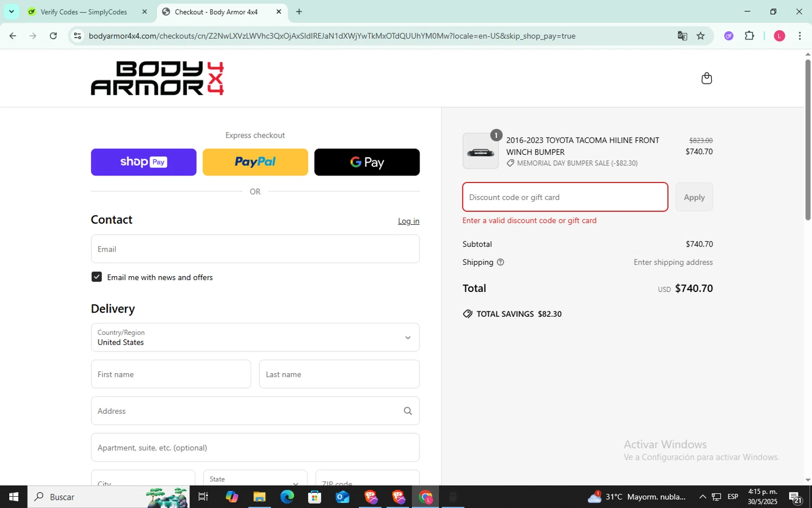This screenshot has width=812, height=508.
Task: Open Outlook from the taskbar
Action: pos(342,497)
